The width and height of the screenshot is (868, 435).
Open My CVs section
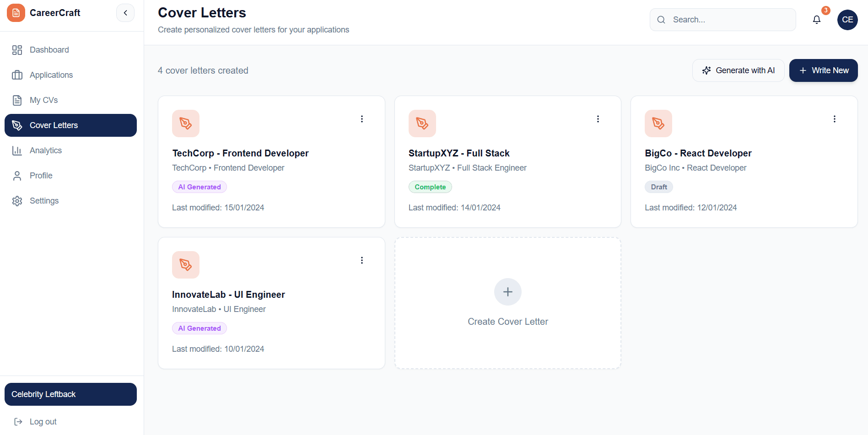click(x=70, y=100)
